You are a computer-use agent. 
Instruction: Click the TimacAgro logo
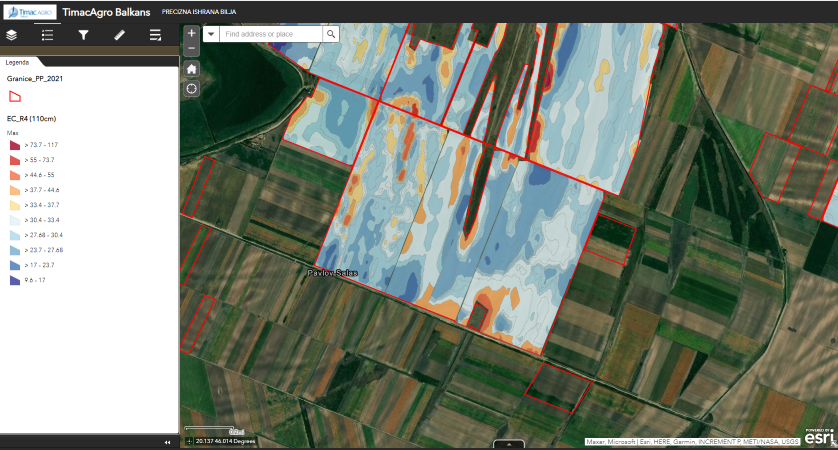(28, 13)
